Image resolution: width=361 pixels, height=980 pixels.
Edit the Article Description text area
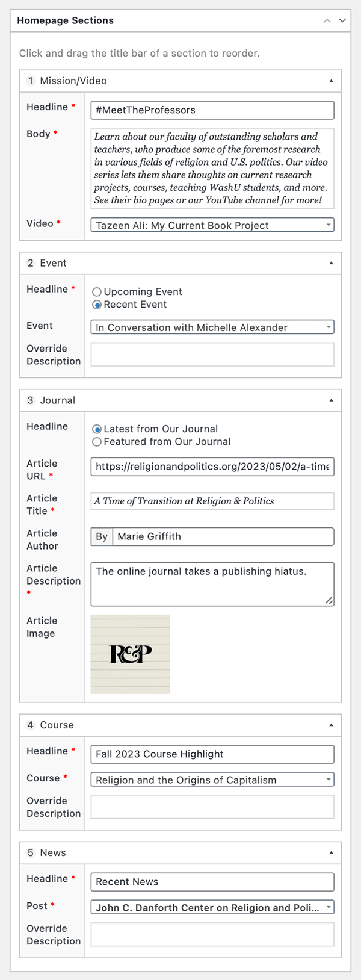pos(212,584)
